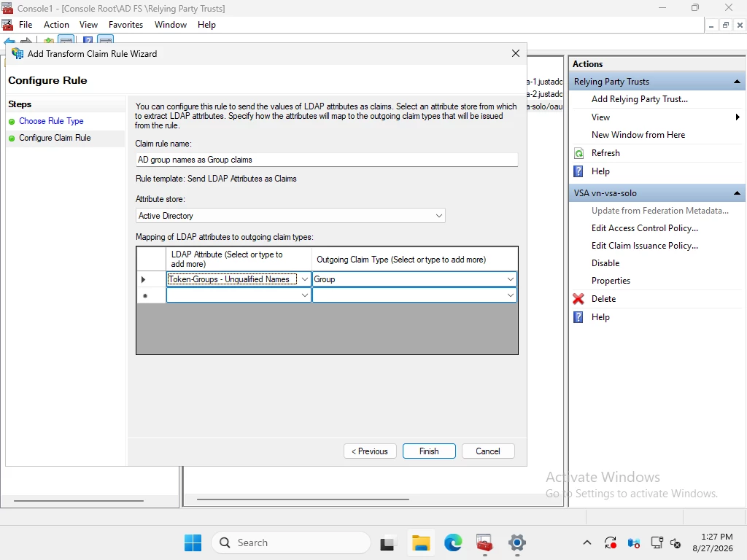
Task: Click the red X Delete icon
Action: (x=578, y=299)
